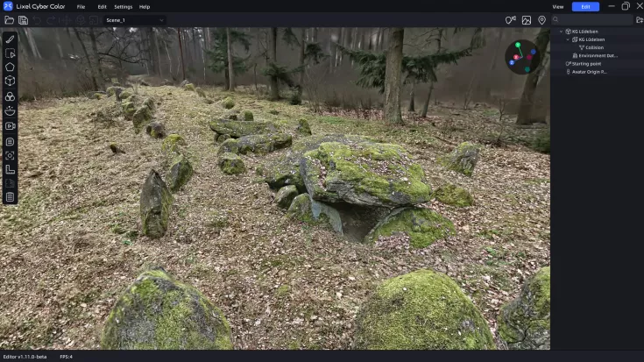Select the video camera tool

(10, 126)
